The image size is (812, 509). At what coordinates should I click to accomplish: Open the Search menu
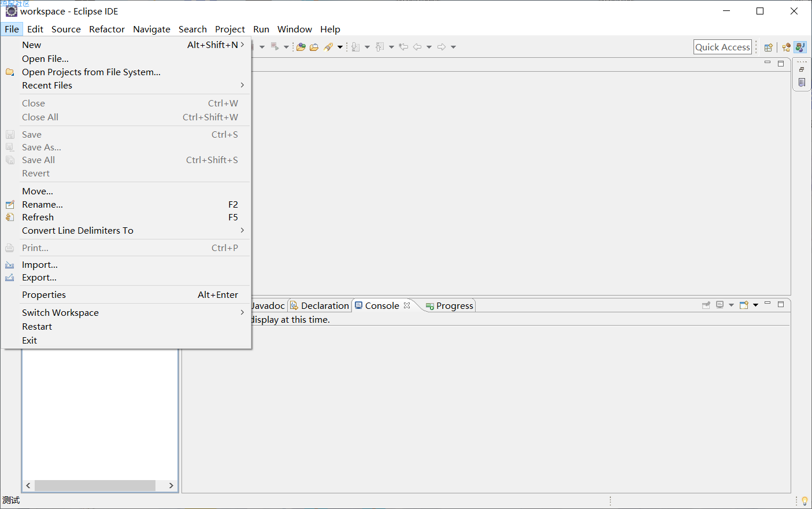tap(192, 29)
